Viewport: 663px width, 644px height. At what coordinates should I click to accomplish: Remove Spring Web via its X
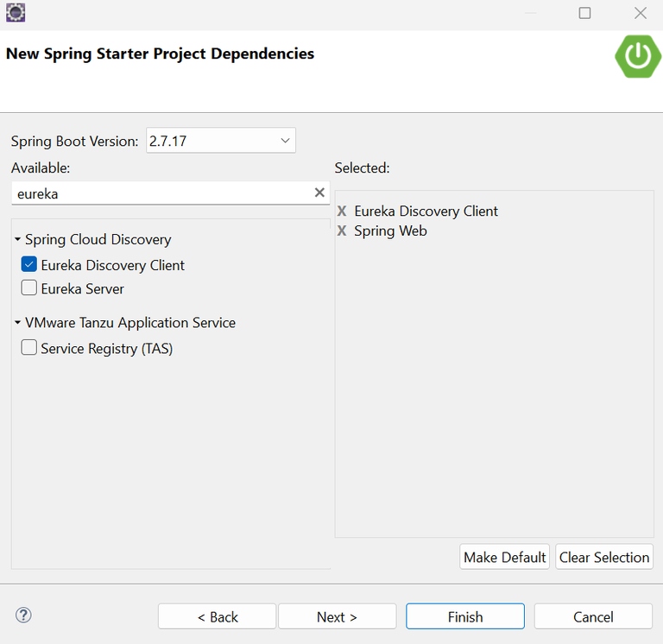(342, 230)
